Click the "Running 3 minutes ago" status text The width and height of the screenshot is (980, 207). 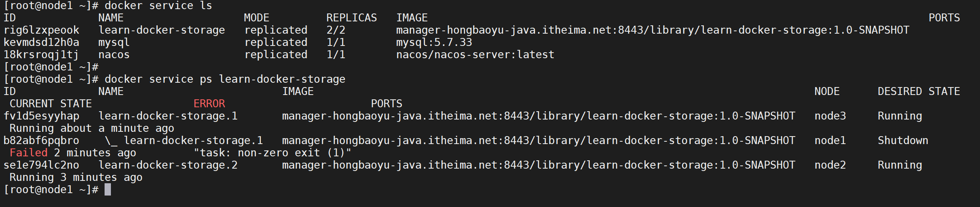coord(76,177)
